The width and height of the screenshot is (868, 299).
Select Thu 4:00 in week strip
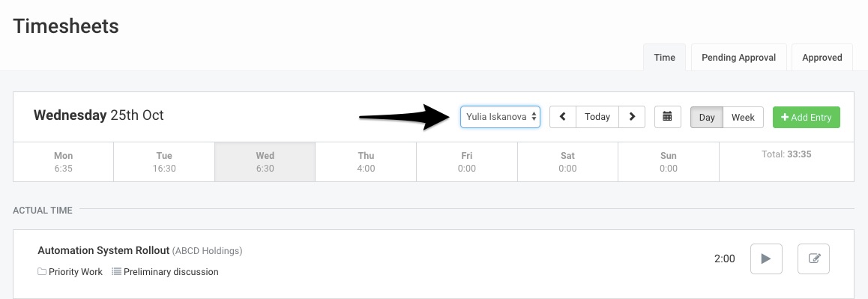tap(366, 162)
